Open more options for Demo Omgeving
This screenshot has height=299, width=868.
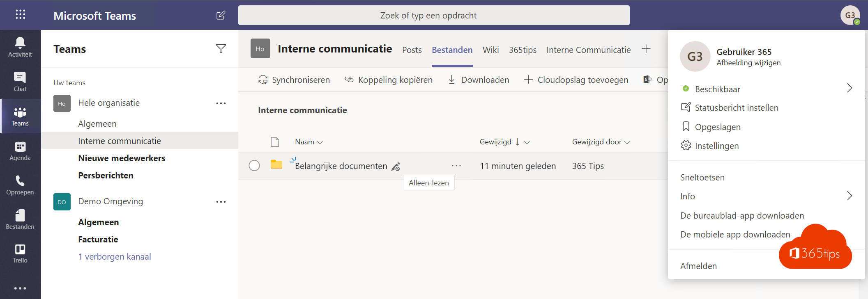221,202
